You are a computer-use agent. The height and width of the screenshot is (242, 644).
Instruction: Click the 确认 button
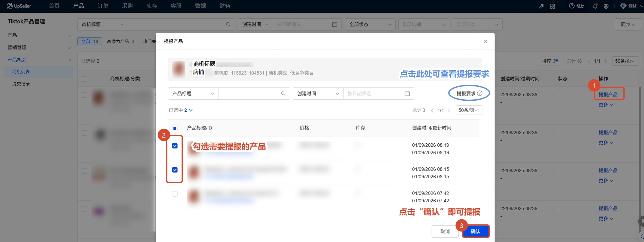(x=476, y=231)
